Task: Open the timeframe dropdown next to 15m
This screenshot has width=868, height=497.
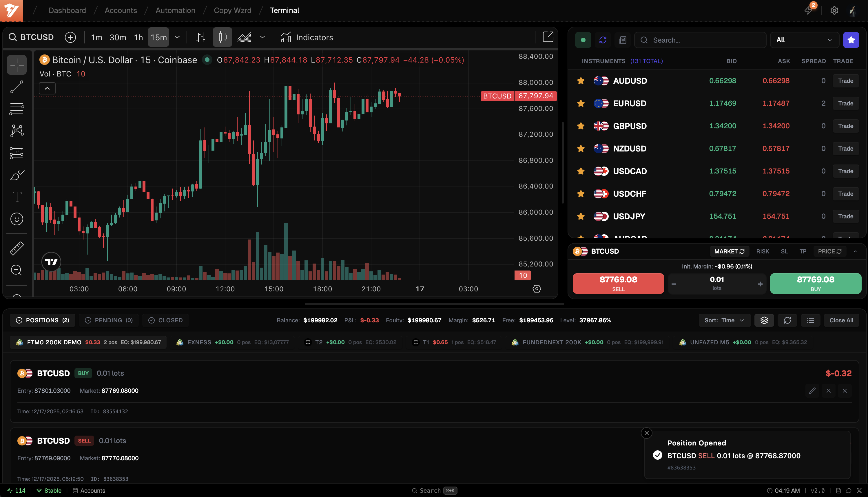Action: (x=177, y=37)
